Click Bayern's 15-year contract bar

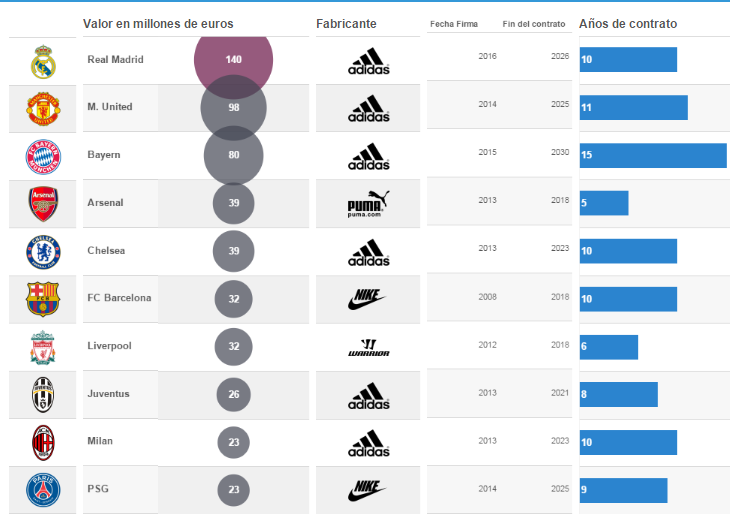pyautogui.click(x=652, y=155)
